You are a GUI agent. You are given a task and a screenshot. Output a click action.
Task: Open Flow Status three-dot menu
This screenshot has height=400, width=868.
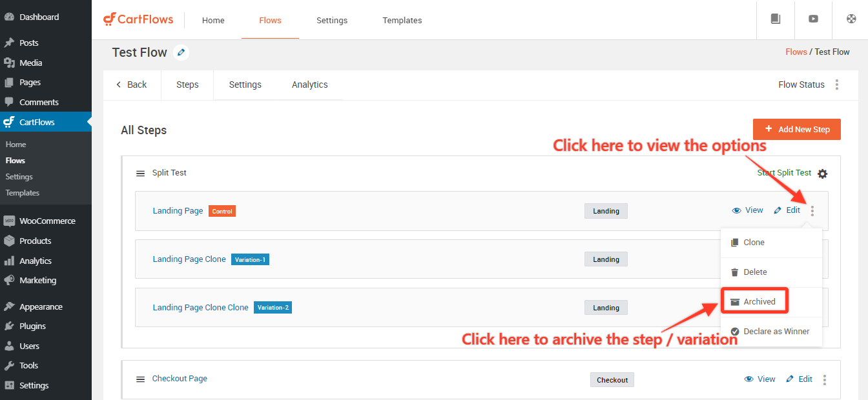click(x=837, y=85)
